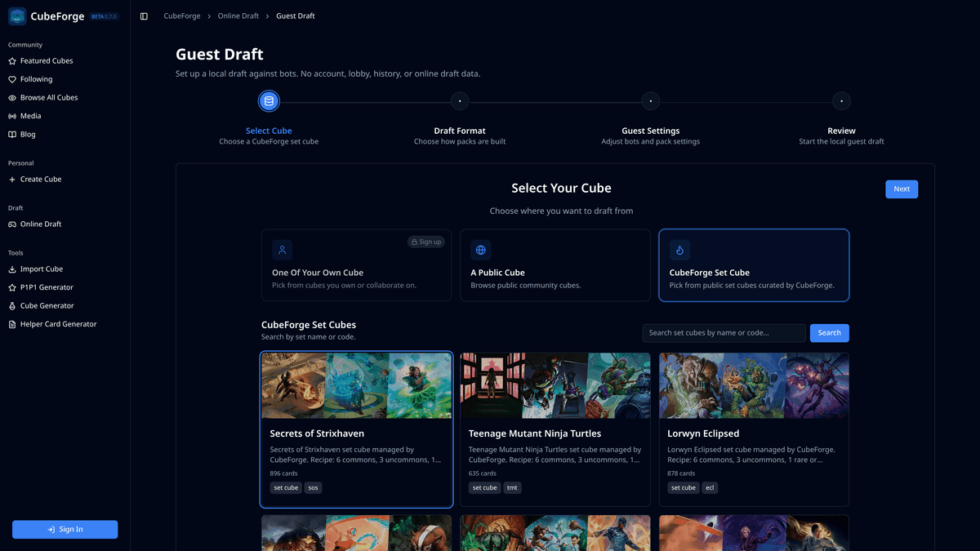Click the flame icon in Set Cube card

point(679,250)
